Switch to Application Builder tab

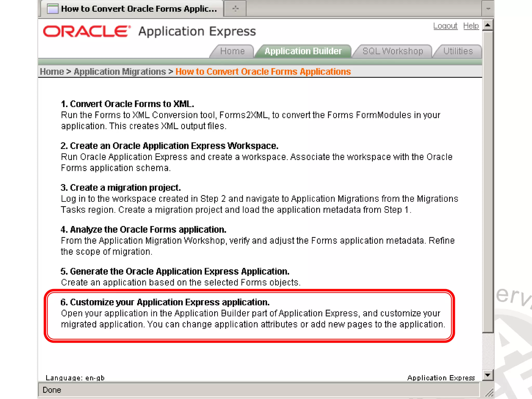pyautogui.click(x=303, y=51)
